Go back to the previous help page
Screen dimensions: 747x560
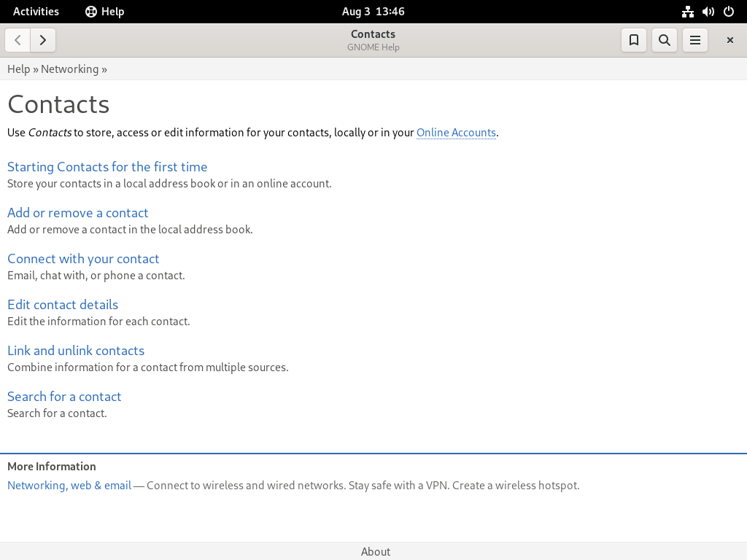tap(18, 40)
